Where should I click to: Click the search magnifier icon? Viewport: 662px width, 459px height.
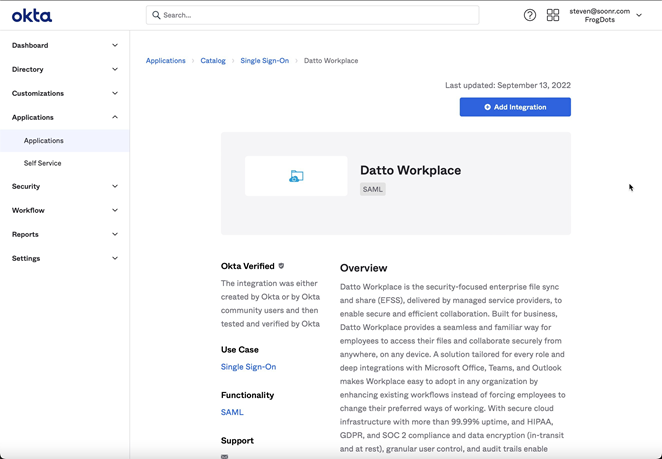(156, 15)
